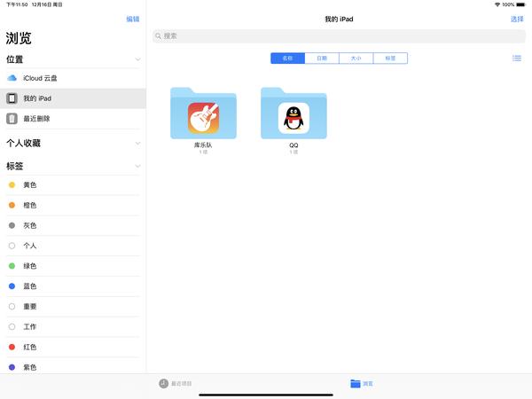Sort files by 大小 (Size) tab

(356, 59)
